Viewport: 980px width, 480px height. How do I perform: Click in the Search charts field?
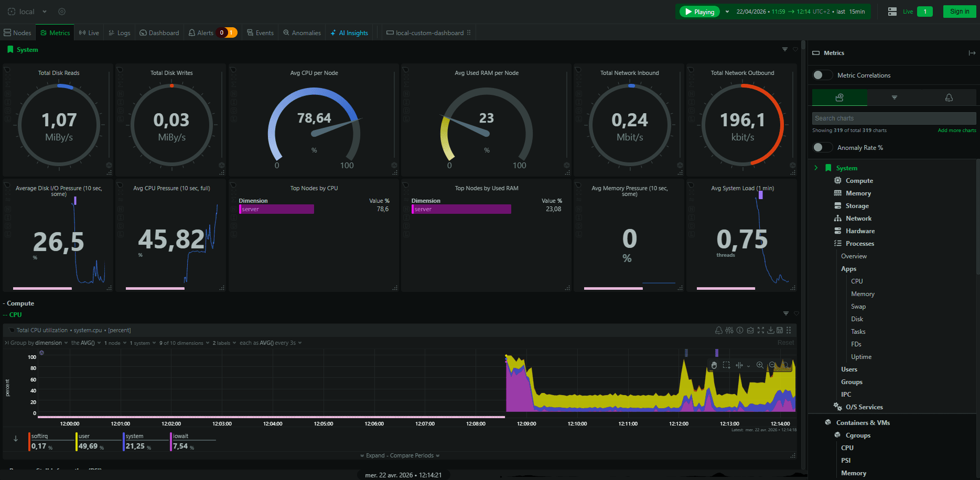click(x=894, y=118)
